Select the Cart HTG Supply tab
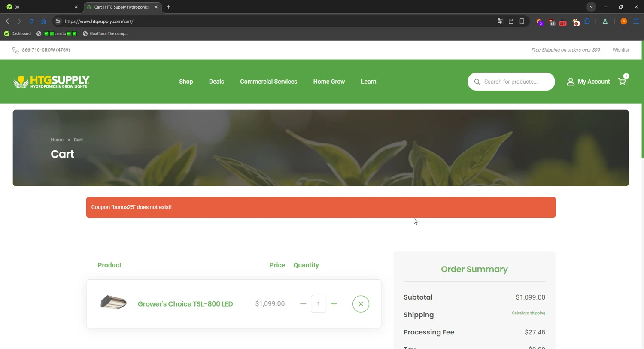The height and width of the screenshot is (349, 644). (122, 7)
